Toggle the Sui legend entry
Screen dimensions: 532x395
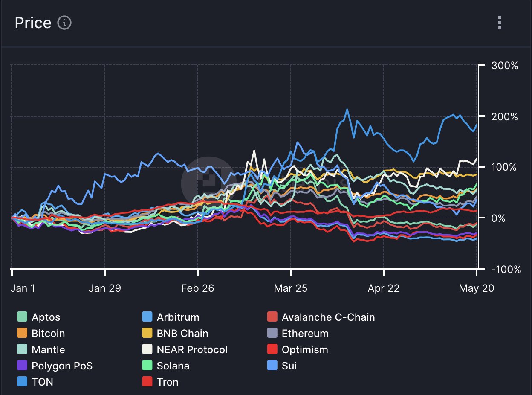[282, 366]
